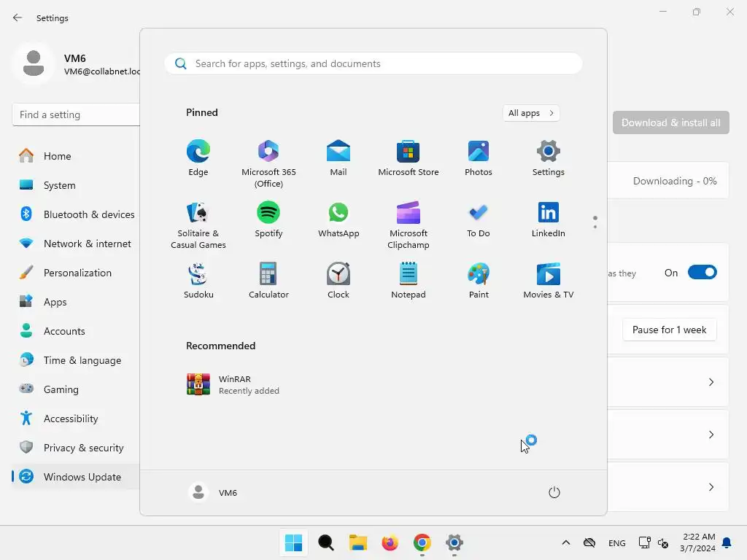This screenshot has height=560, width=747.
Task: Select Bluetooth & devices category
Action: tap(76, 214)
